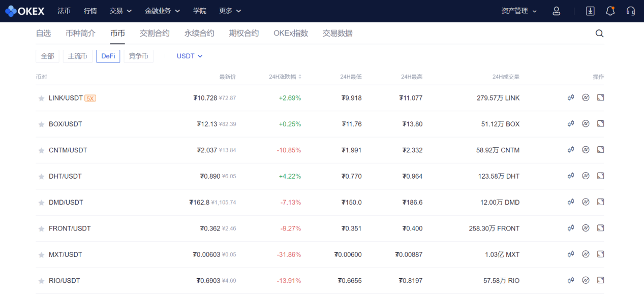The width and height of the screenshot is (644, 296).
Task: Select the DeFi filter button
Action: click(108, 56)
